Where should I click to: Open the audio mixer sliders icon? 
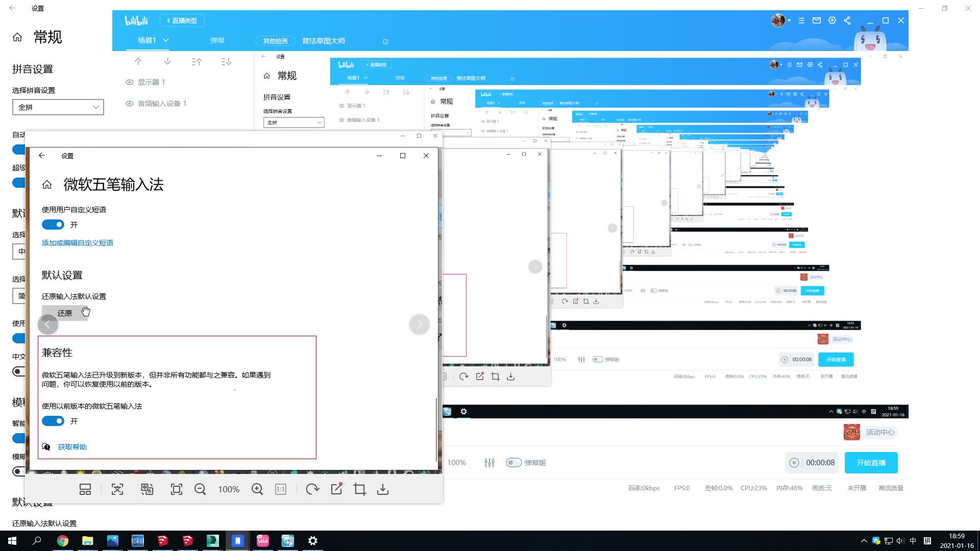pos(489,463)
